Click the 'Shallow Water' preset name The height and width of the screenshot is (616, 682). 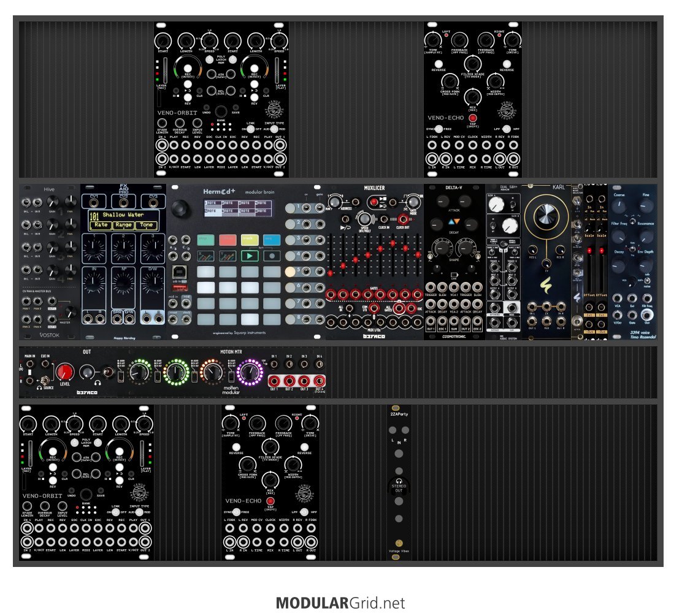[123, 215]
